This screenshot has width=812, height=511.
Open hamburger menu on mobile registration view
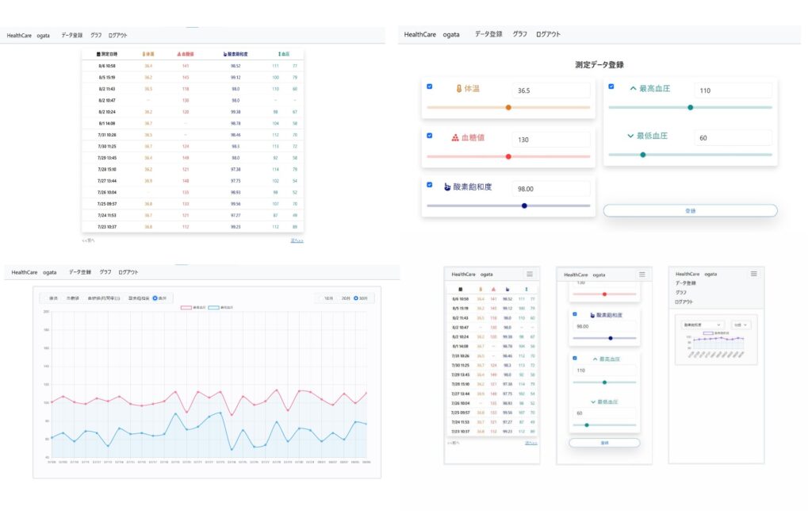click(x=642, y=274)
